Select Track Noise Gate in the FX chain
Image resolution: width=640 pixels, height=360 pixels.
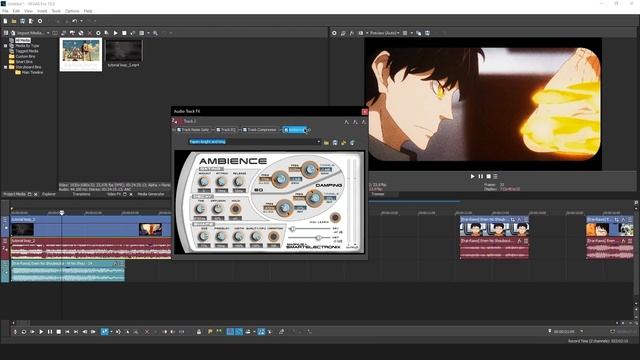pos(195,130)
